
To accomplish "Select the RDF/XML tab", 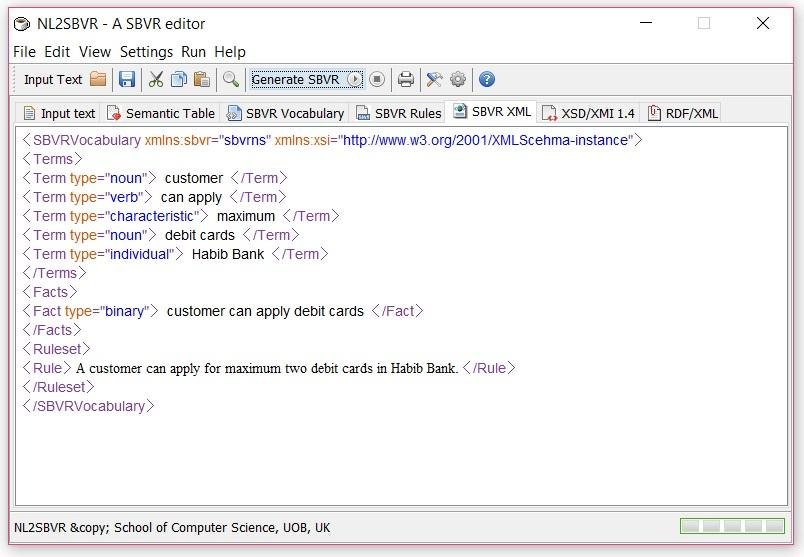I will [683, 113].
